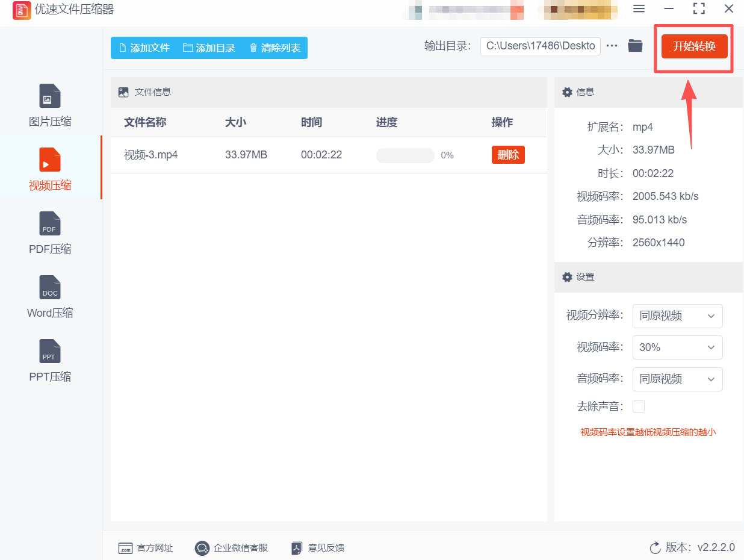Viewport: 744px width, 560px height.
Task: Open 企业微信客服 customer service
Action: click(x=231, y=548)
